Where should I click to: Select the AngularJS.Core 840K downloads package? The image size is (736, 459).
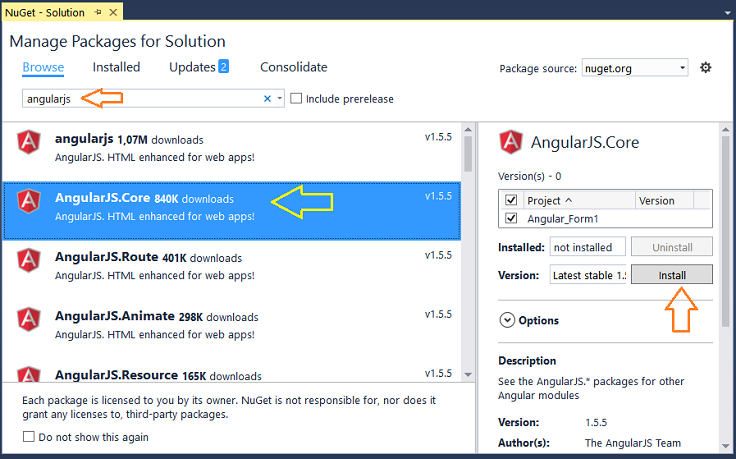click(231, 211)
